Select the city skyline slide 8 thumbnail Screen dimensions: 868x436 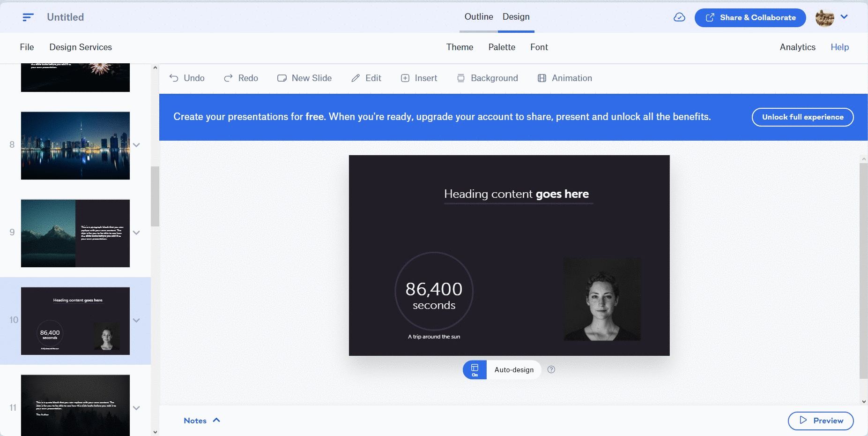coord(75,145)
